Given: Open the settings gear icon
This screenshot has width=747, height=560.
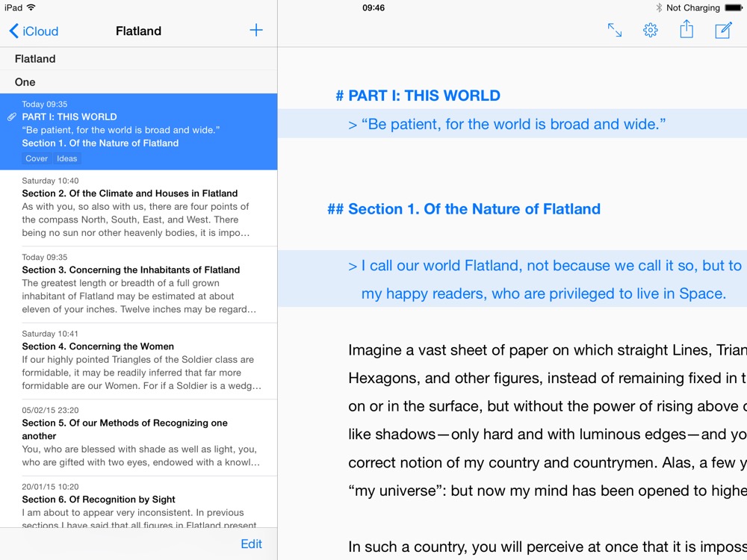Looking at the screenshot, I should [651, 31].
